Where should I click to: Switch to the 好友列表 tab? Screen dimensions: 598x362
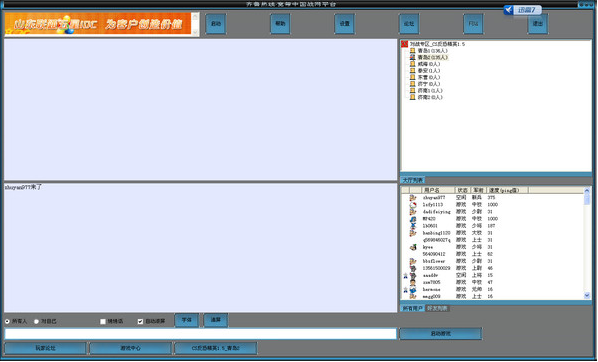click(x=437, y=308)
